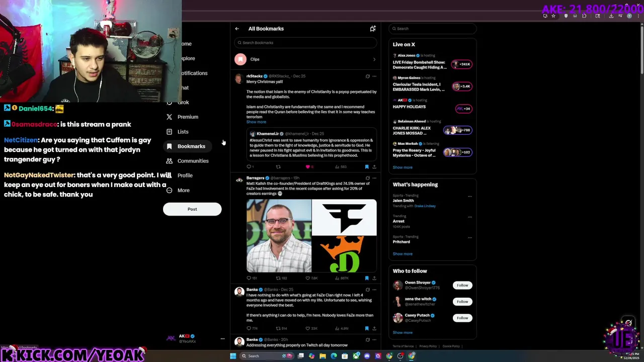Open the More circle icon in sidebar
Image resolution: width=644 pixels, height=362 pixels.
point(170,190)
